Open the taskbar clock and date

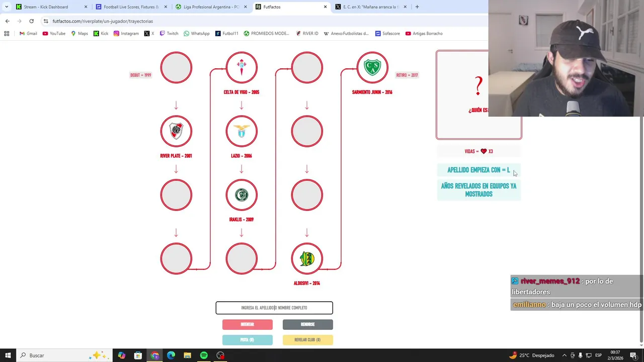click(x=615, y=355)
